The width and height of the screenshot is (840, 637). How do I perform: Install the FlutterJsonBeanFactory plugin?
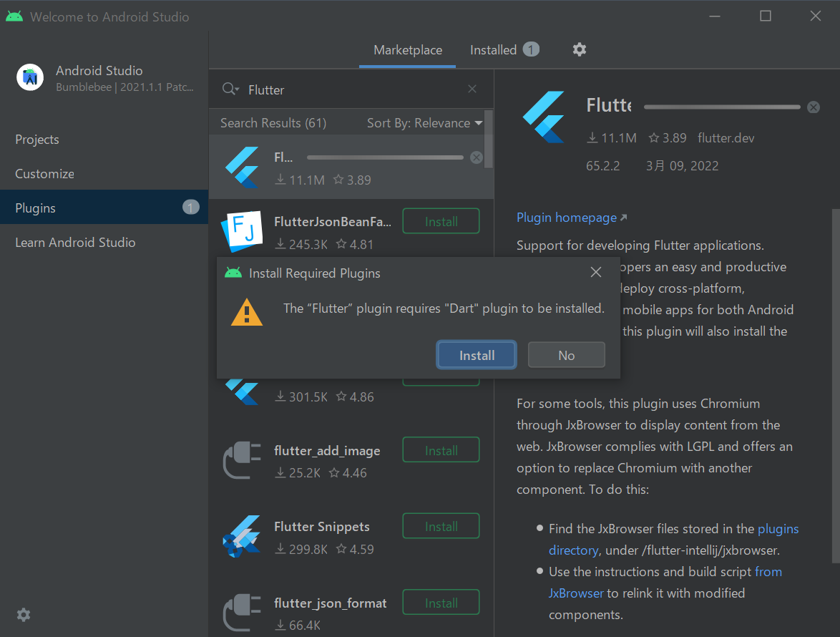click(441, 221)
